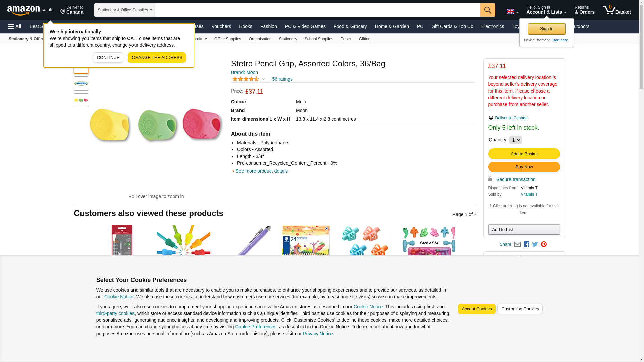Click inside the search input field
This screenshot has height=362, width=644.
[x=317, y=10]
